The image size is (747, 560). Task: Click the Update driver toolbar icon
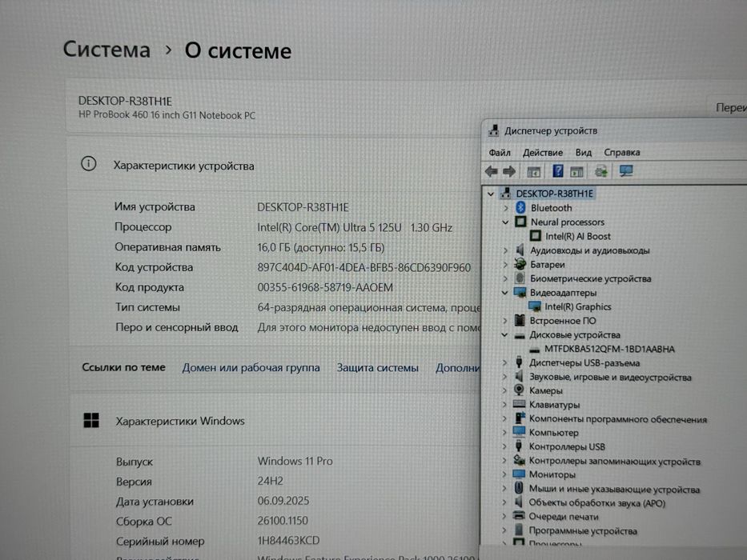click(x=601, y=171)
